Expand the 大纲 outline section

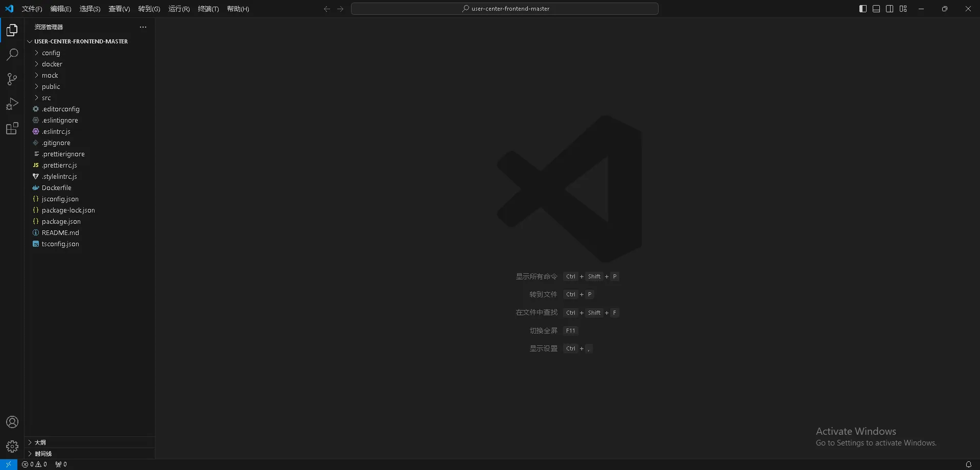click(x=90, y=442)
